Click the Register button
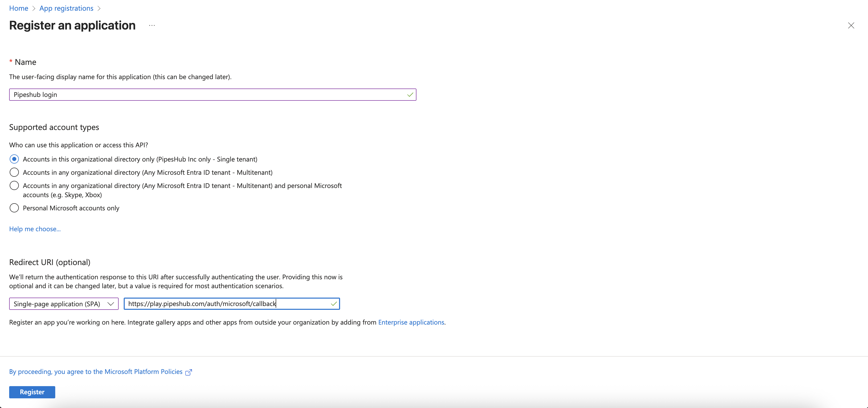This screenshot has width=868, height=408. (32, 392)
